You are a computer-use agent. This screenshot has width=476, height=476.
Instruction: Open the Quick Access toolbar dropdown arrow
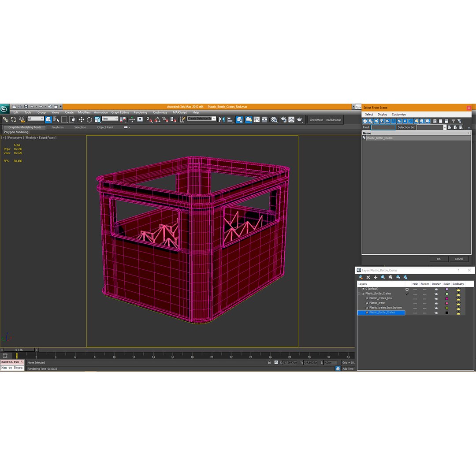click(x=61, y=107)
